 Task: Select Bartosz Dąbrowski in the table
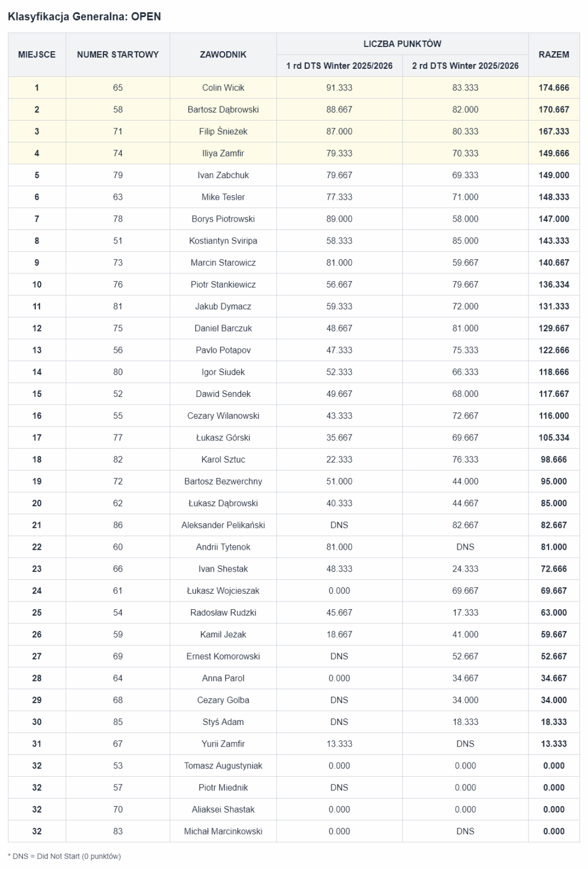pos(223,109)
